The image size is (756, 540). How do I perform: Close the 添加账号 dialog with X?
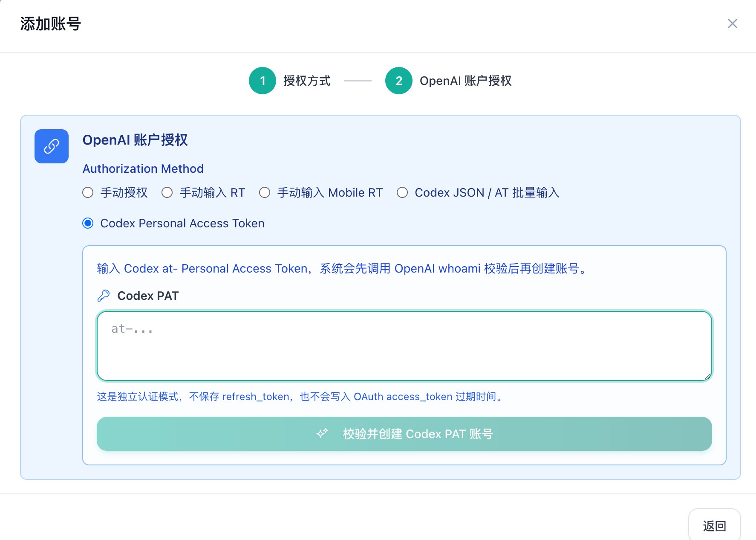pos(732,23)
